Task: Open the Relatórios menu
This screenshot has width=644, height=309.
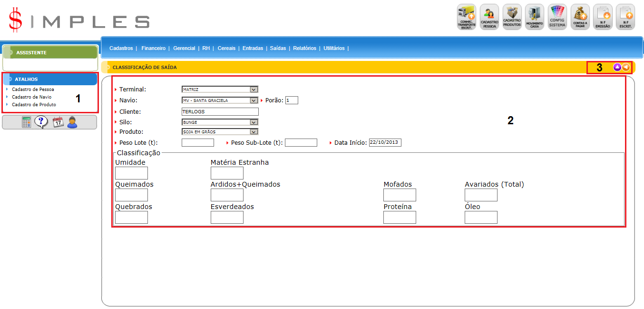Action: click(304, 48)
